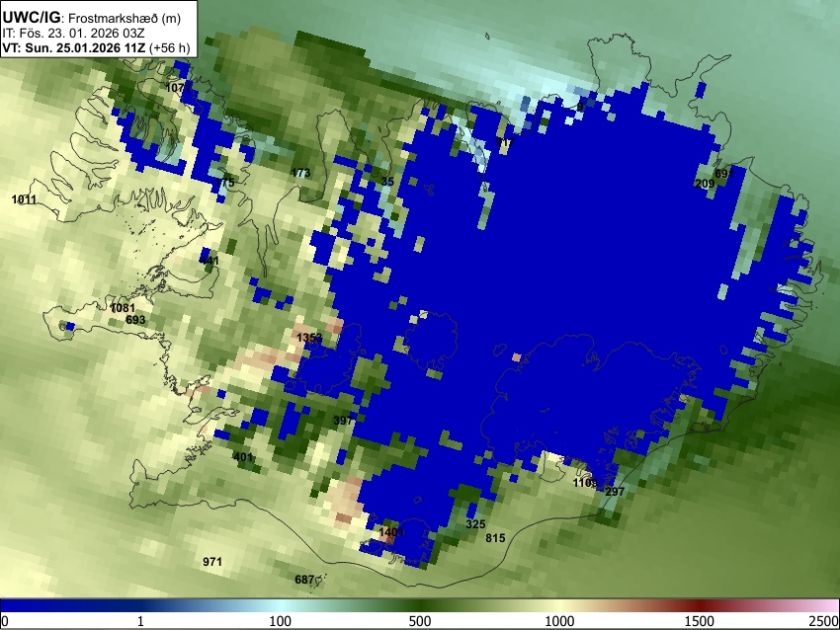Image resolution: width=840 pixels, height=630 pixels.
Task: Click the 500 tick label on color scale
Action: click(419, 621)
